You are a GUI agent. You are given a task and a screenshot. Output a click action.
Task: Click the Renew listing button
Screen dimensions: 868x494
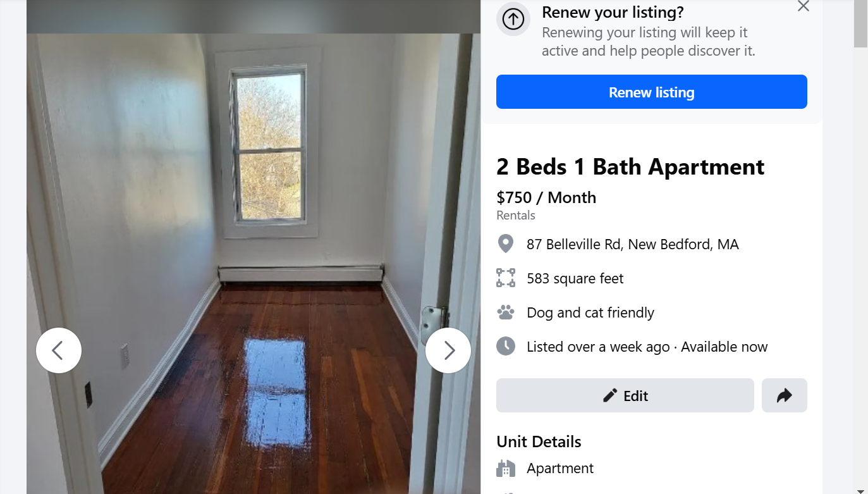tap(651, 92)
